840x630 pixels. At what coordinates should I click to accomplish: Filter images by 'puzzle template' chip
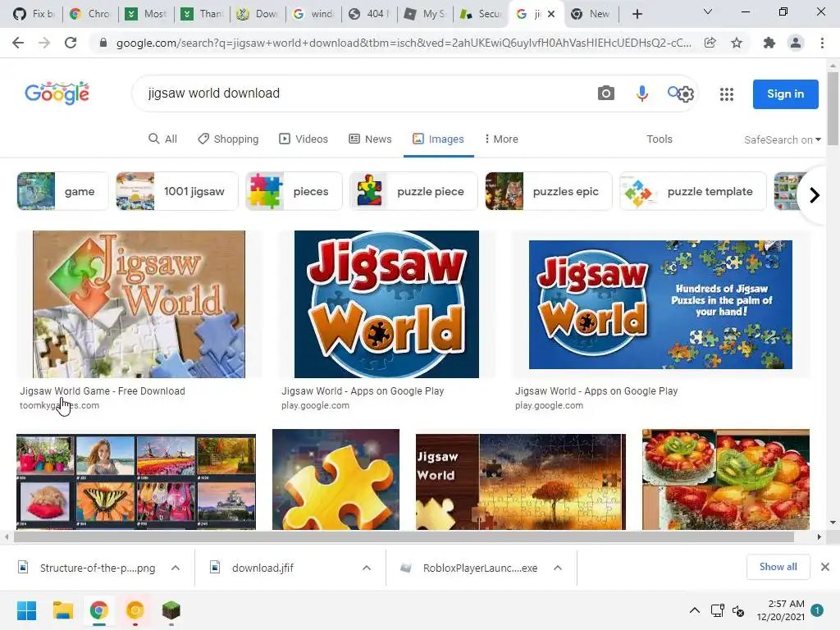[692, 191]
